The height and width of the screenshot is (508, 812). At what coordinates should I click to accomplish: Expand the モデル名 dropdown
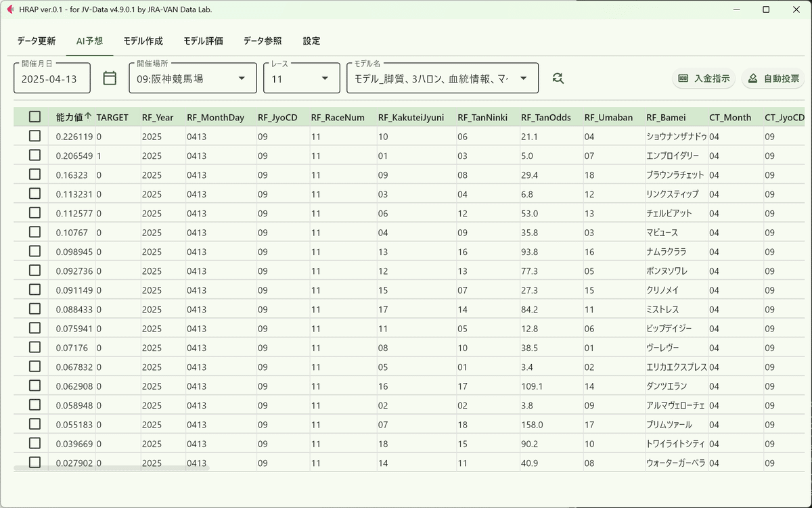(523, 78)
